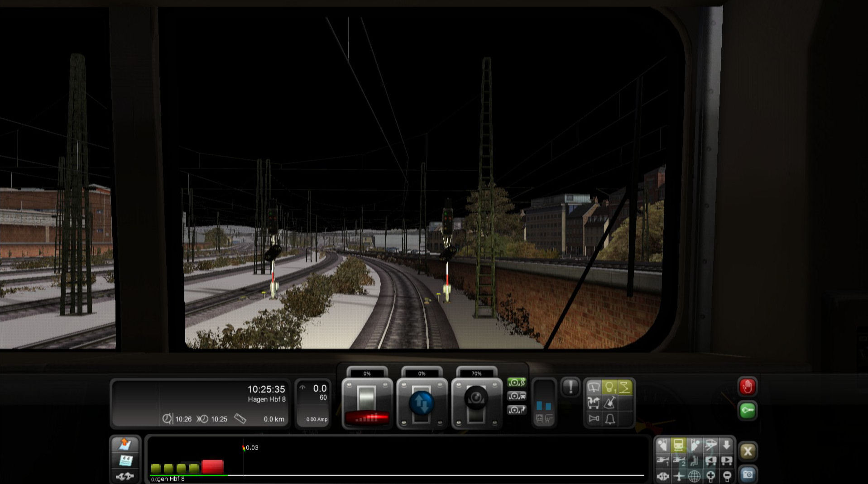Click the 0.0 km distance readout
Viewport: 868px width, 484px height.
[274, 419]
